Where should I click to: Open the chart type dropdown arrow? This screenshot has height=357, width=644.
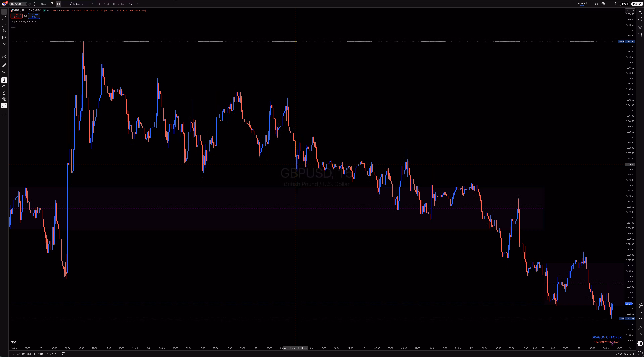coord(63,4)
